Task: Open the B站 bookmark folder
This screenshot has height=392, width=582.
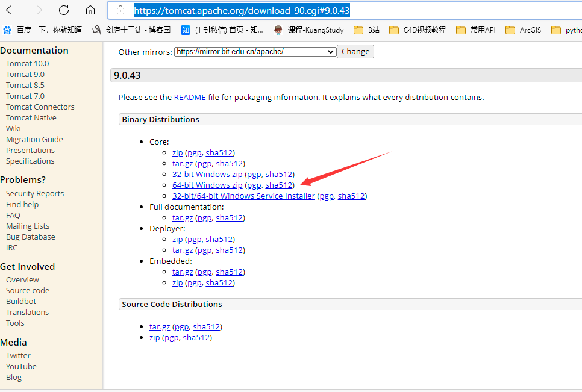Action: [366, 30]
